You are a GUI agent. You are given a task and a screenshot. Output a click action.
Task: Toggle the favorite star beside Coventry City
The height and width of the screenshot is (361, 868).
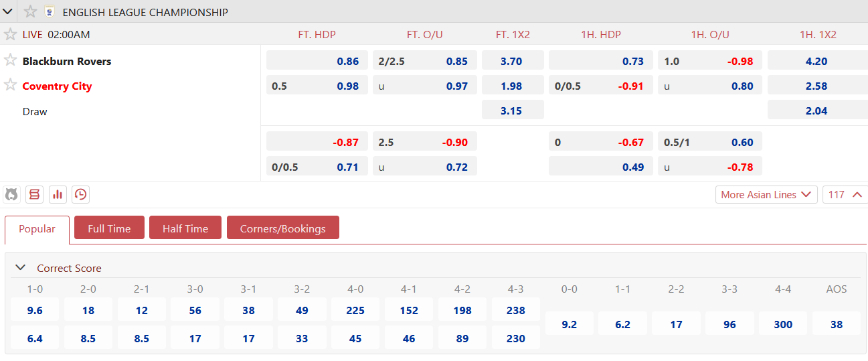(10, 85)
